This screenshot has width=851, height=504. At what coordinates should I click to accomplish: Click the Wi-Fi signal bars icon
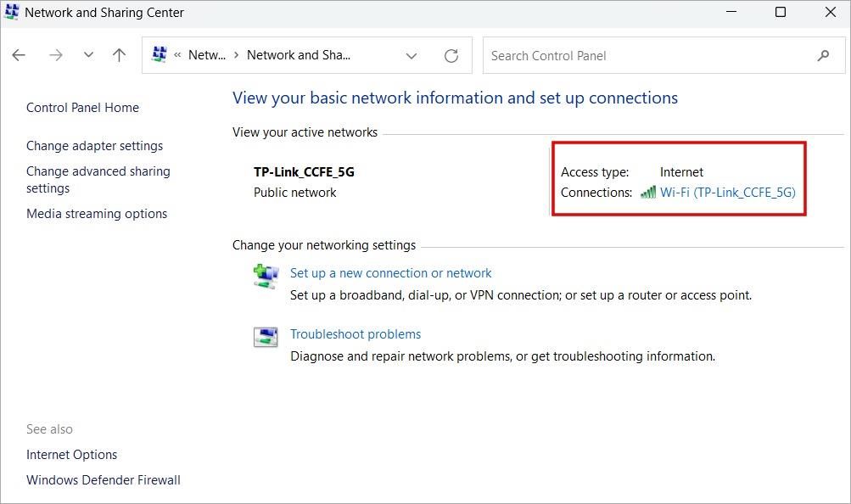point(648,192)
